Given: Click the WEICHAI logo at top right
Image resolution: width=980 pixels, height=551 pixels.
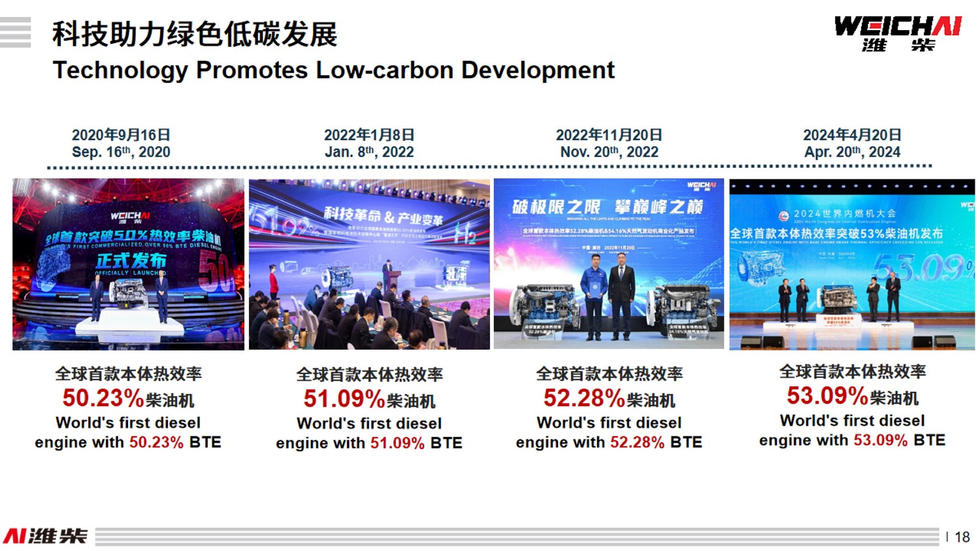Looking at the screenshot, I should coord(898,34).
